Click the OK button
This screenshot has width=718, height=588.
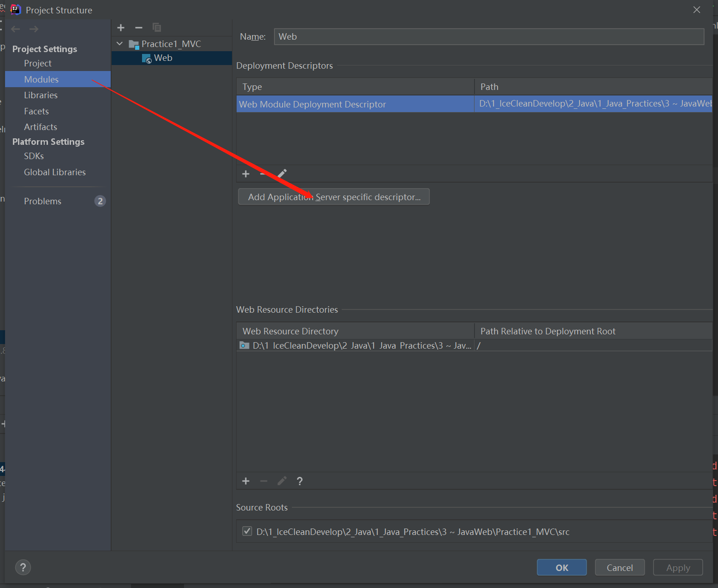562,567
